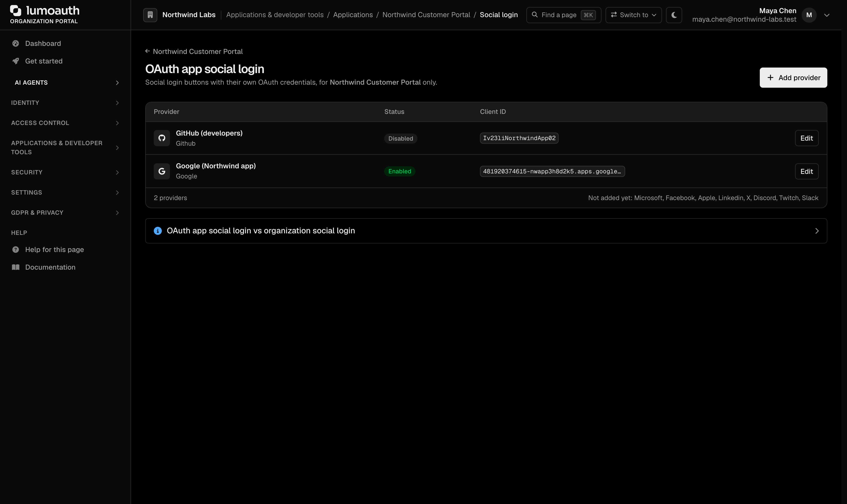Screen dimensions: 847x504
Task: Click the GitHub (developers) provider name
Action: point(209,133)
